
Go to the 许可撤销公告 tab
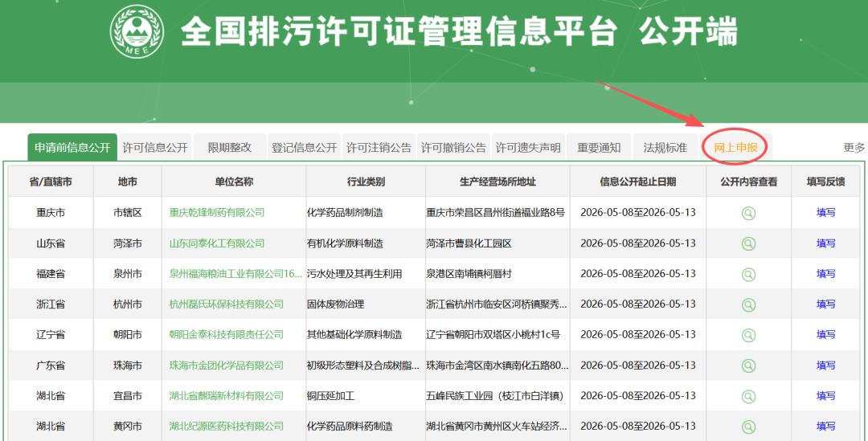[453, 148]
